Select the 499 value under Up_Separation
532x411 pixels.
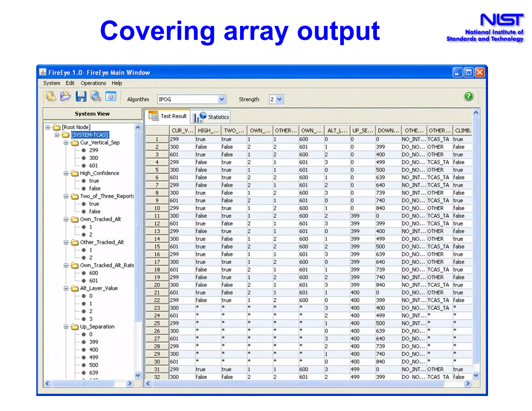coord(94,357)
